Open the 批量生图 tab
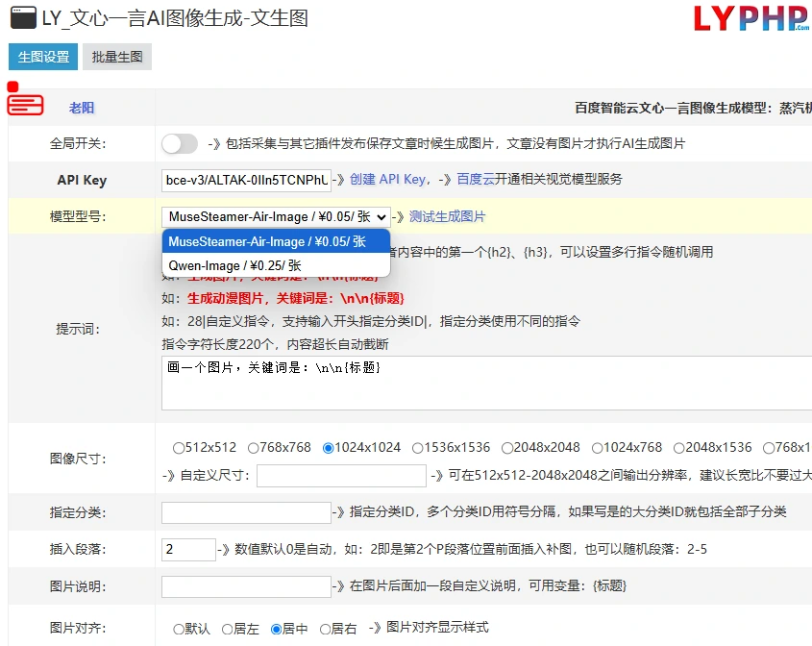Viewport: 812px width, 646px height. pos(117,57)
